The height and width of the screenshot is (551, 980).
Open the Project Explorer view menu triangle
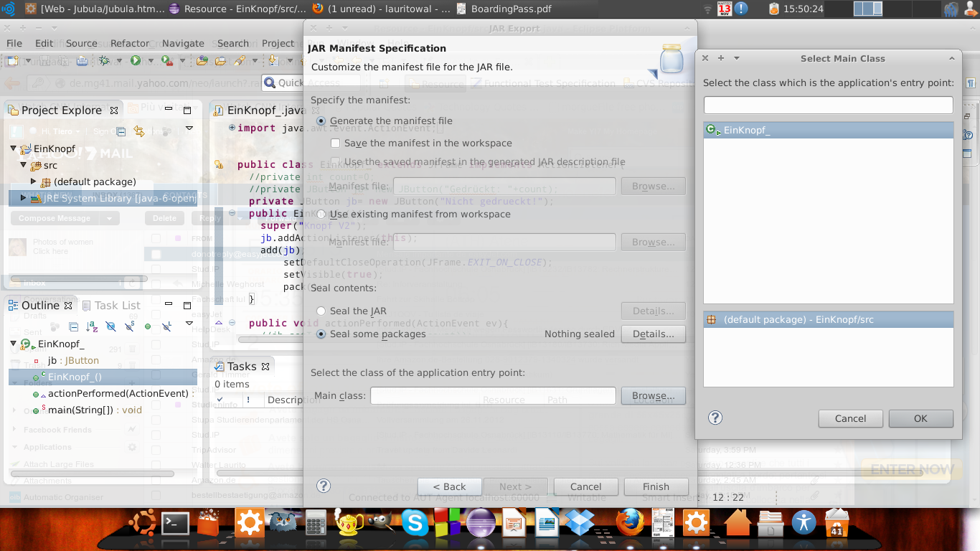189,129
